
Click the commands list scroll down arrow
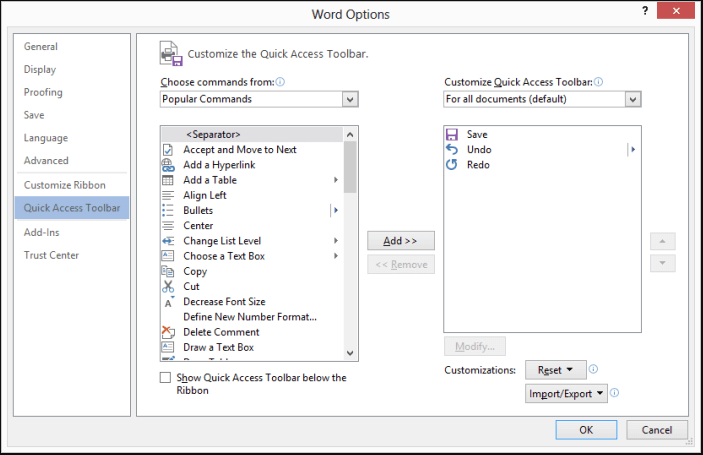click(x=350, y=353)
